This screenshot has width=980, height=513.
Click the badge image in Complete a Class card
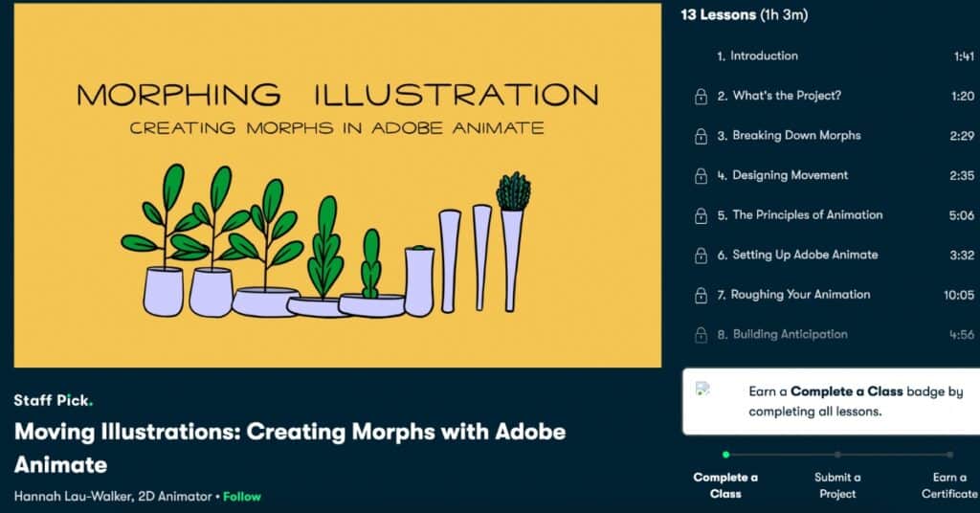pos(703,389)
